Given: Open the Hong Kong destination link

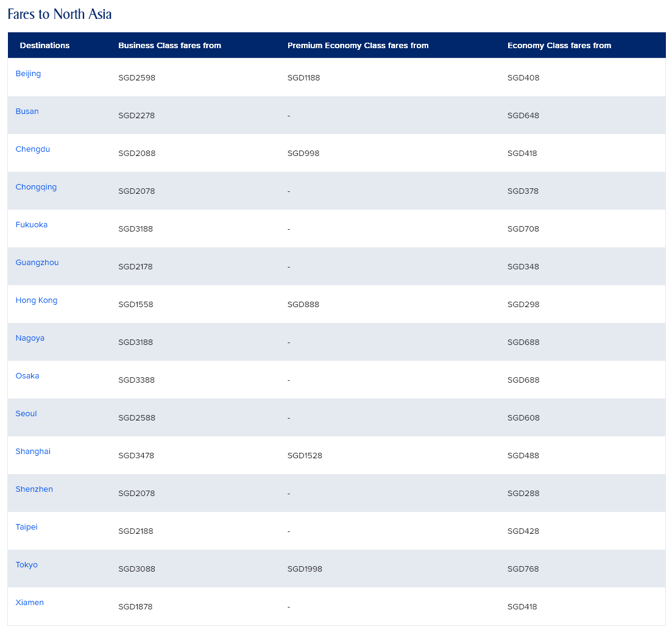Looking at the screenshot, I should pyautogui.click(x=37, y=300).
